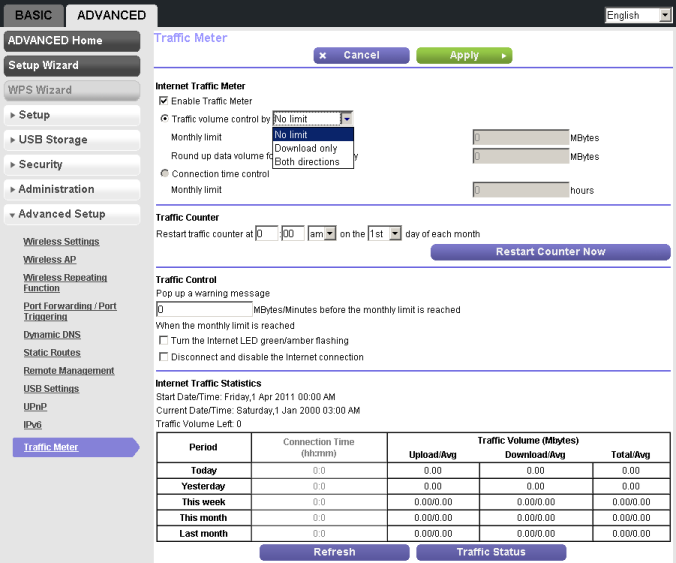
Task: Choose No limit from dropdown list
Action: point(313,134)
